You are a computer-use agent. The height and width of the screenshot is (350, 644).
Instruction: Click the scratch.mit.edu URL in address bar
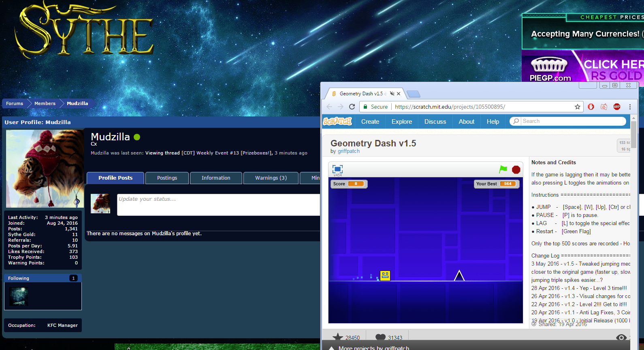point(450,107)
